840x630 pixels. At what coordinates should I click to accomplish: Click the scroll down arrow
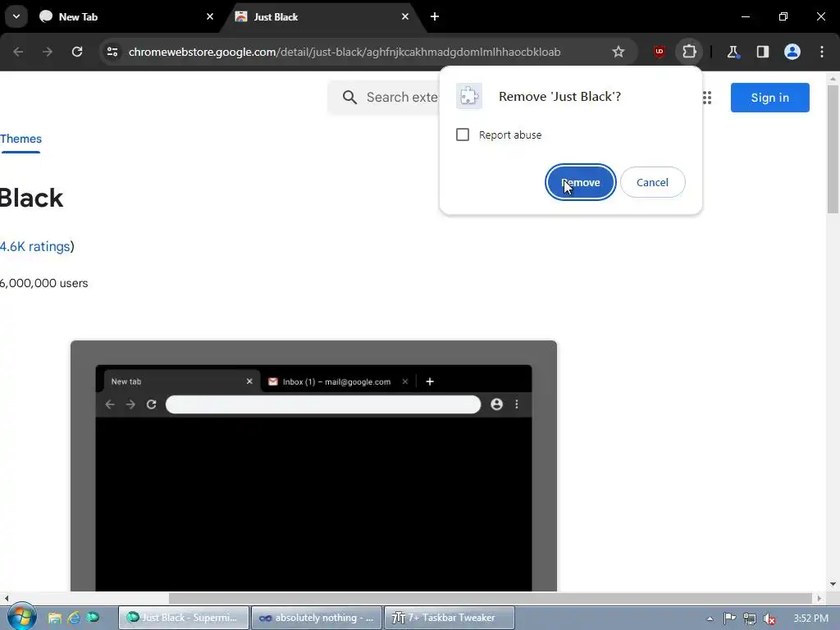coord(833,584)
